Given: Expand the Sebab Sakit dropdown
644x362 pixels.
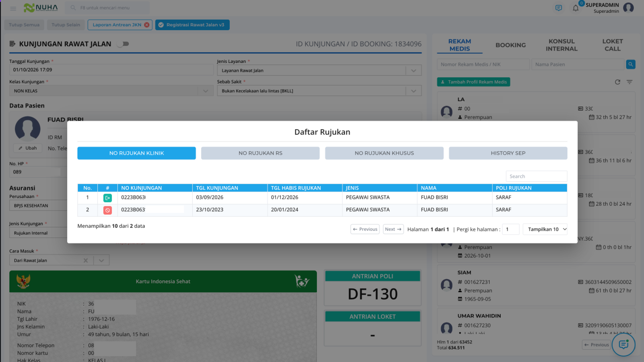Looking at the screenshot, I should pos(413,91).
